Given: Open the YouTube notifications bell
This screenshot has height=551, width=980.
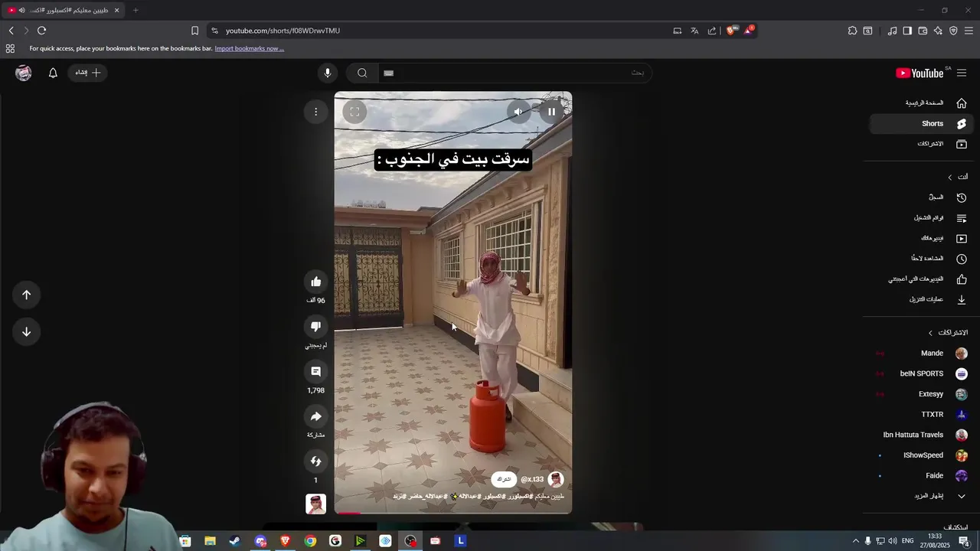Looking at the screenshot, I should [x=53, y=73].
